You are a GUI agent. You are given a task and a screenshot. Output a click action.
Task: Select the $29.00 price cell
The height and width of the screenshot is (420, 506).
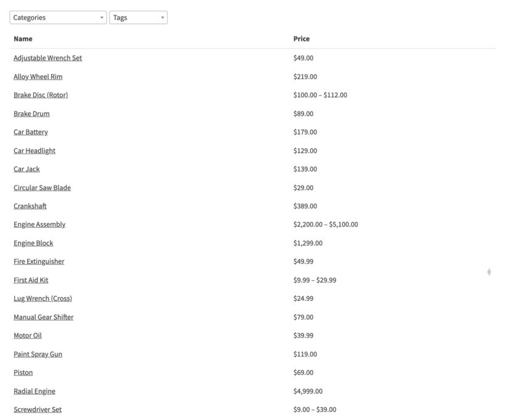304,187
